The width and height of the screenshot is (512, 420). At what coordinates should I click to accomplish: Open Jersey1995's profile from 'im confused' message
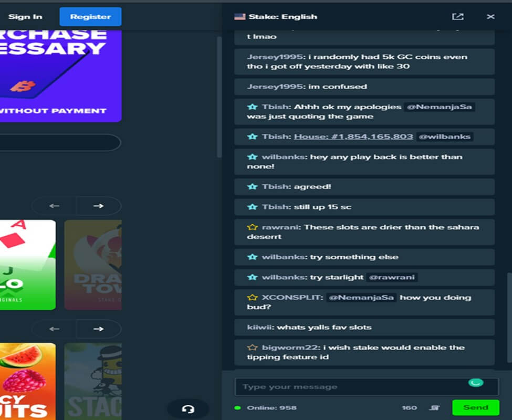(x=276, y=87)
